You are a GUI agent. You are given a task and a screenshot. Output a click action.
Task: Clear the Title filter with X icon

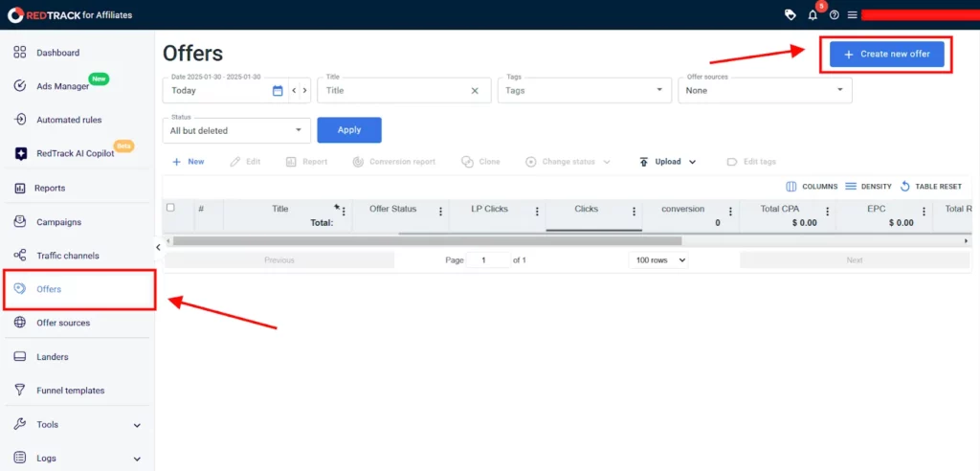click(x=475, y=91)
